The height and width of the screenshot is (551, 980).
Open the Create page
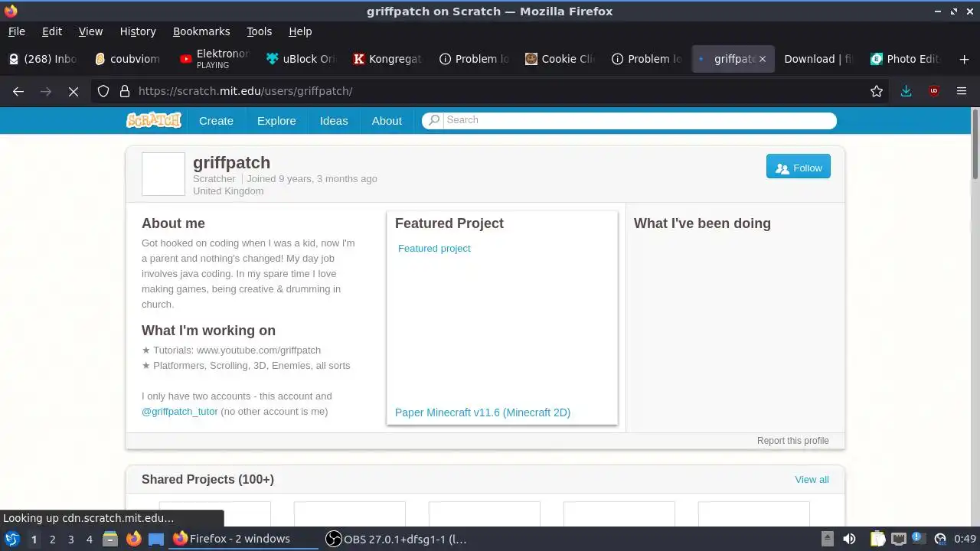pos(216,121)
